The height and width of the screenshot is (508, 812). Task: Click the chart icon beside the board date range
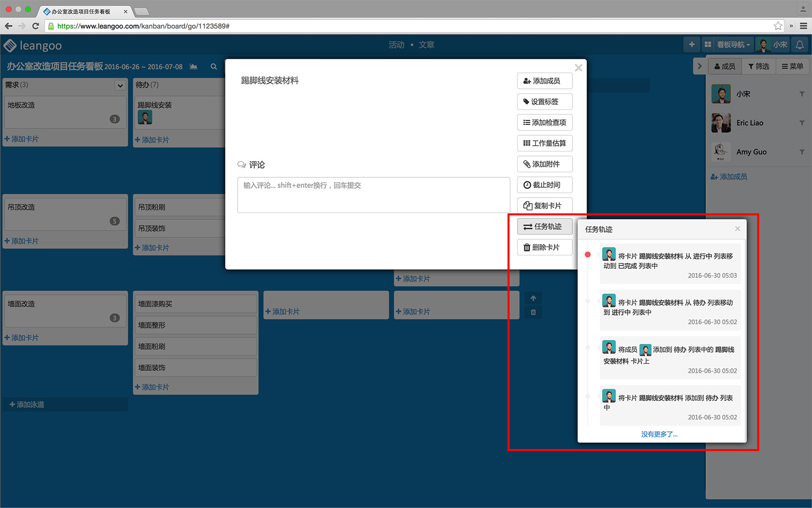tap(193, 67)
